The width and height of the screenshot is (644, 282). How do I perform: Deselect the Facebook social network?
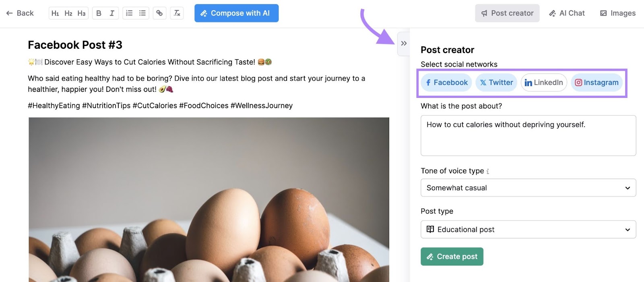[446, 83]
